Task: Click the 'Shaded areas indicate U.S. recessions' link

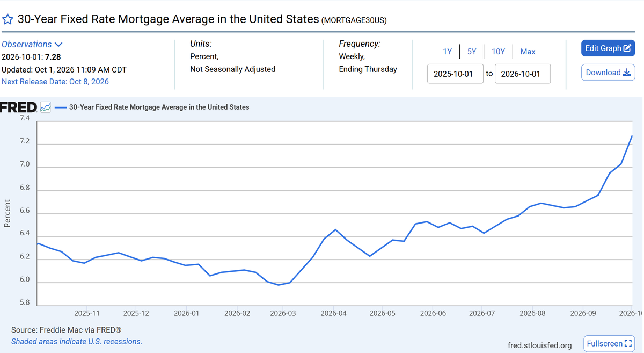Action: (x=77, y=342)
